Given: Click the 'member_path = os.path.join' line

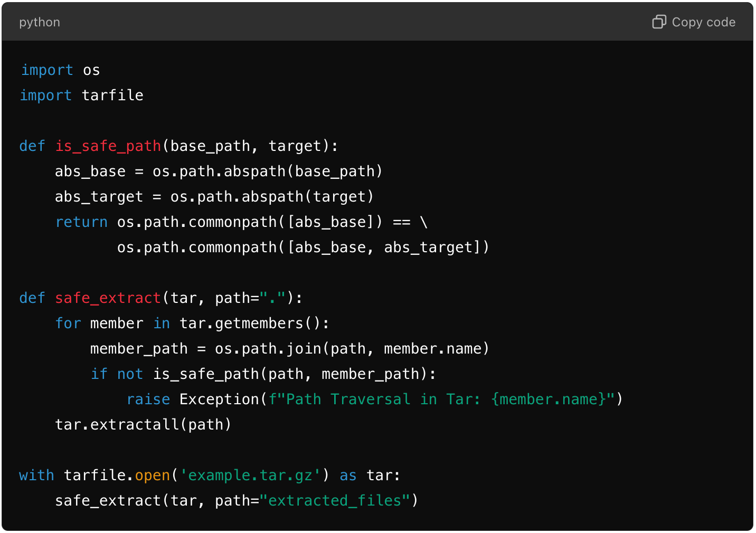Looking at the screenshot, I should 290,349.
